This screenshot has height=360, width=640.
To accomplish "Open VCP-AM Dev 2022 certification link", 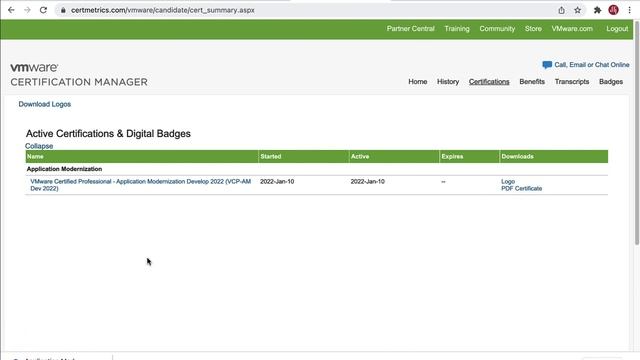I will (x=140, y=185).
